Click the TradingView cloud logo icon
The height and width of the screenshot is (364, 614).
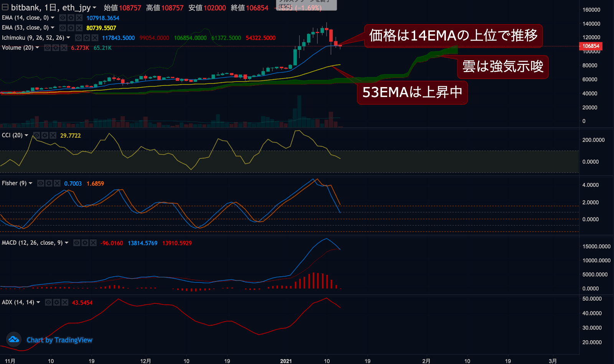coord(14,339)
